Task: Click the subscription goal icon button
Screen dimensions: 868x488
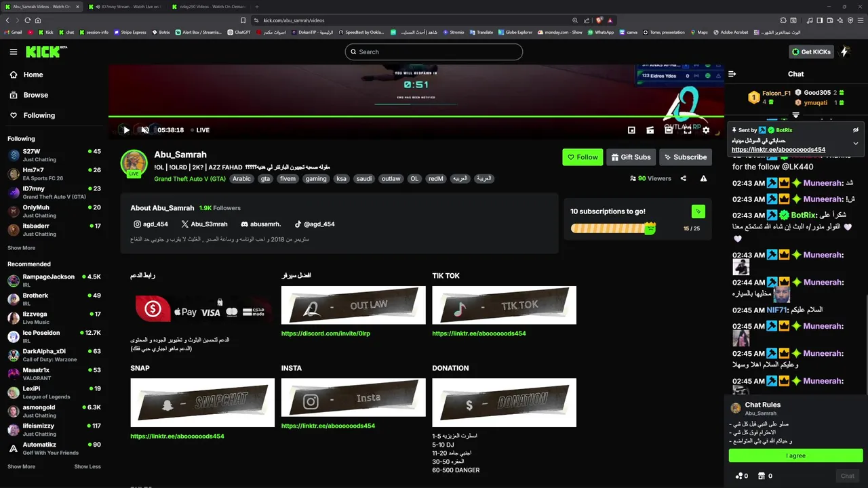Action: point(698,211)
